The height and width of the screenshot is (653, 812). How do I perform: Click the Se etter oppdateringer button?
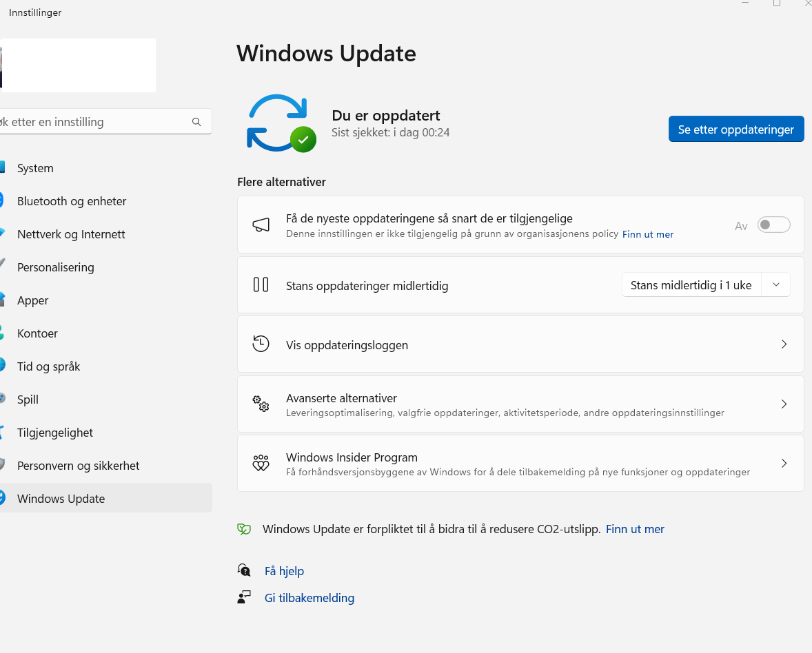point(735,129)
